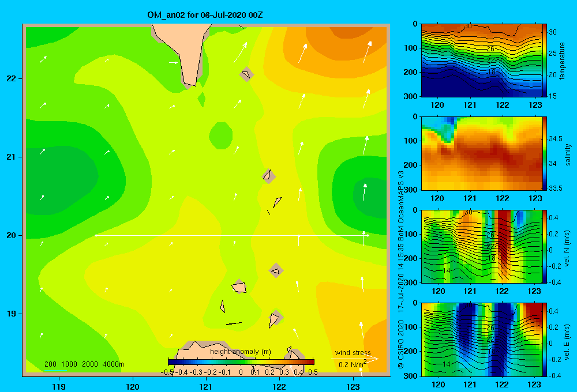The width and height of the screenshot is (577, 392).
Task: Click latitude label 20 on main map
Action: (12, 235)
